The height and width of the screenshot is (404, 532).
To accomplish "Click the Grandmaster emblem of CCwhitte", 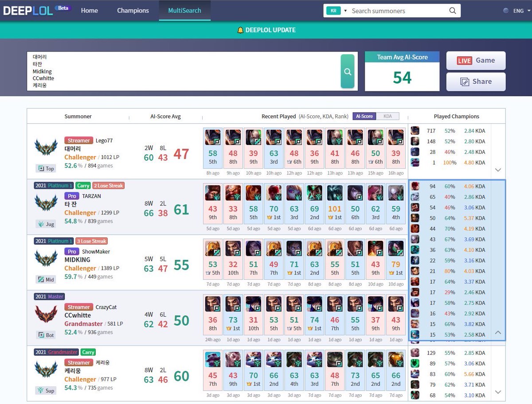I will [46, 314].
